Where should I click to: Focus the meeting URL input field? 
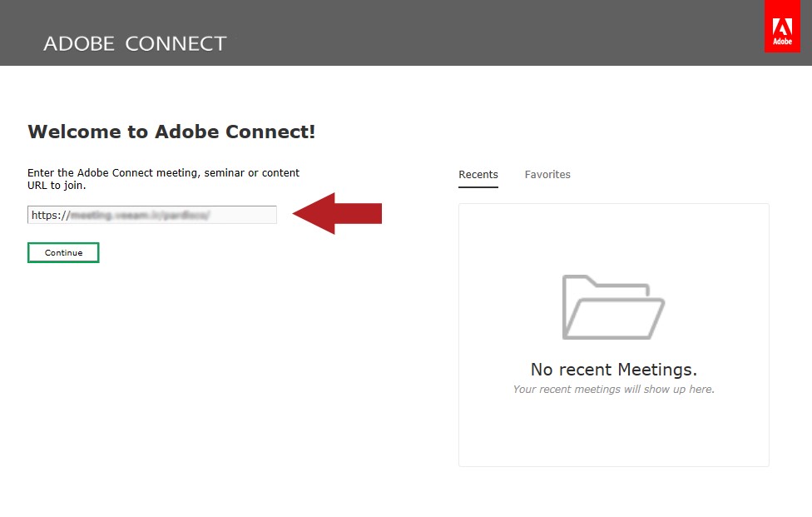point(152,215)
